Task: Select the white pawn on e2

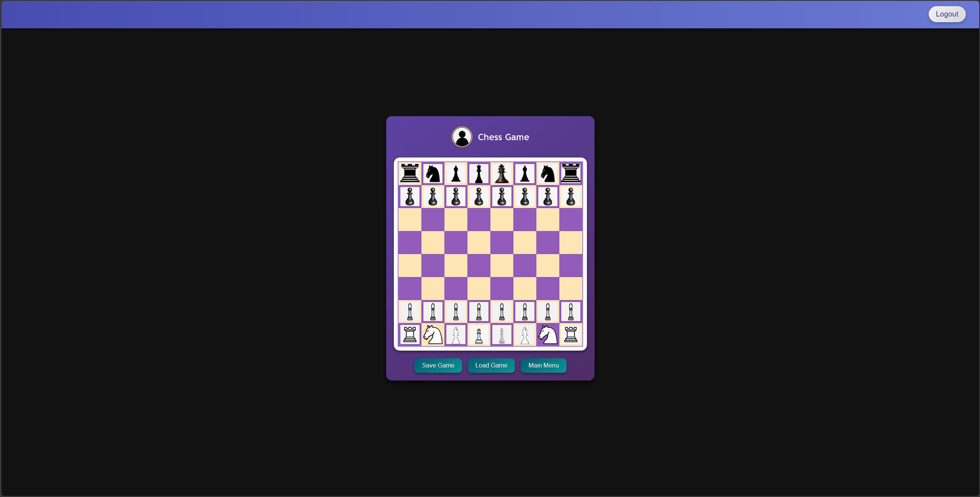Action: [x=501, y=312]
